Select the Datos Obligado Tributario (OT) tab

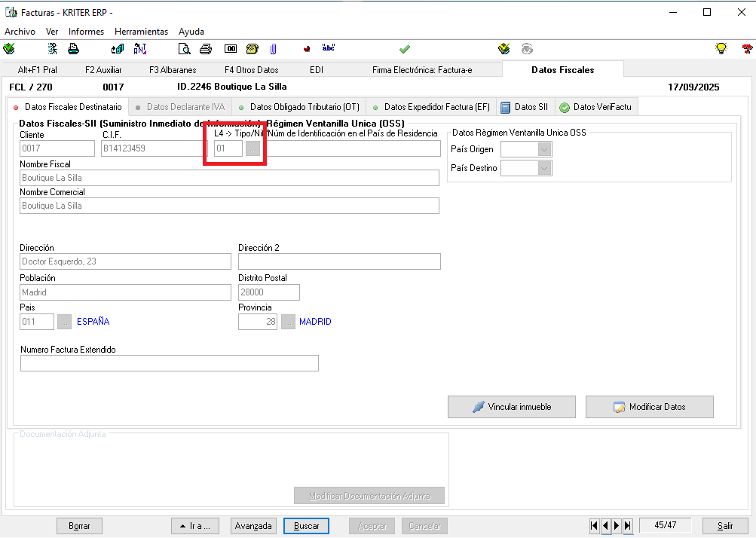tap(298, 107)
